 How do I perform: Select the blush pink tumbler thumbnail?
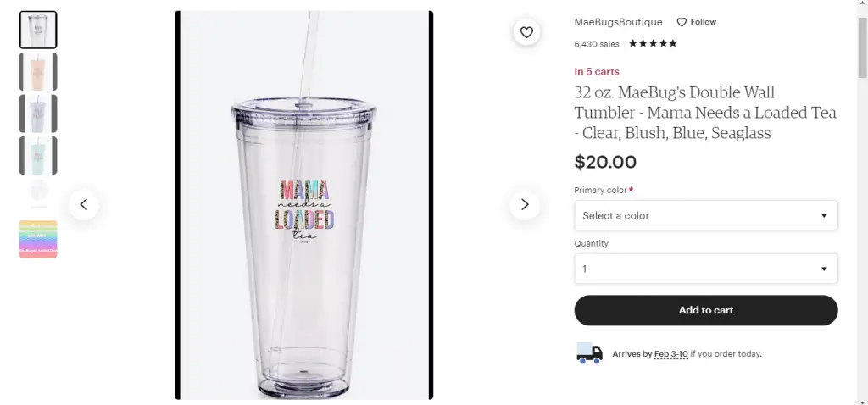(x=38, y=72)
